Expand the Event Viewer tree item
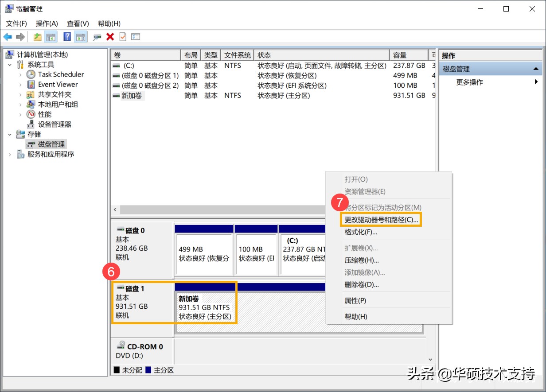 pos(19,84)
